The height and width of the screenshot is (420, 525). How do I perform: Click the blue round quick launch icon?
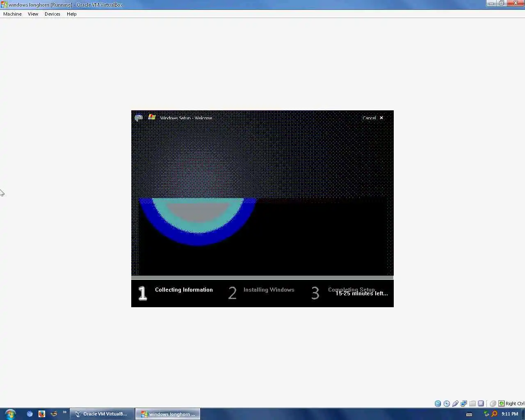[x=30, y=414]
